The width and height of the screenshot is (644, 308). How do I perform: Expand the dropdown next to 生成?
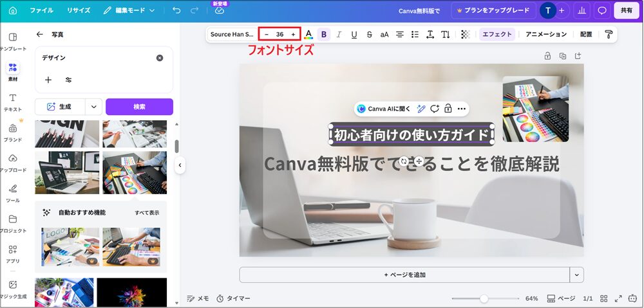pos(94,107)
